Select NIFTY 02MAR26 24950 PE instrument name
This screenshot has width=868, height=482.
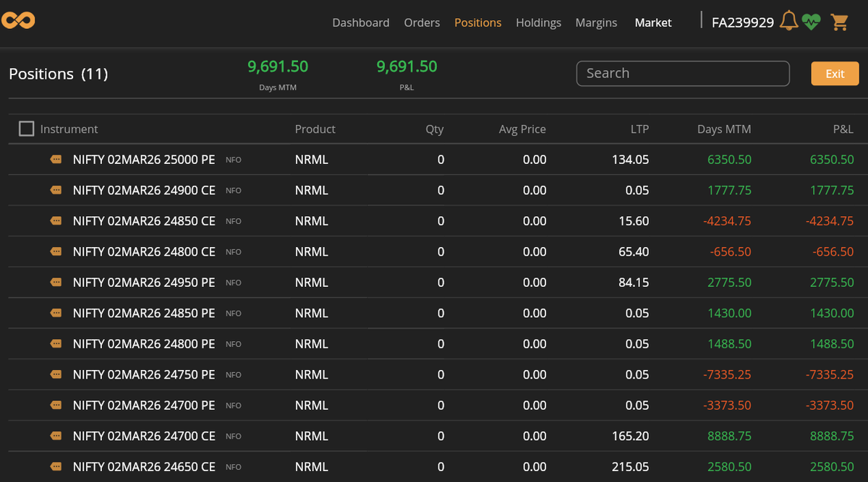tap(144, 283)
